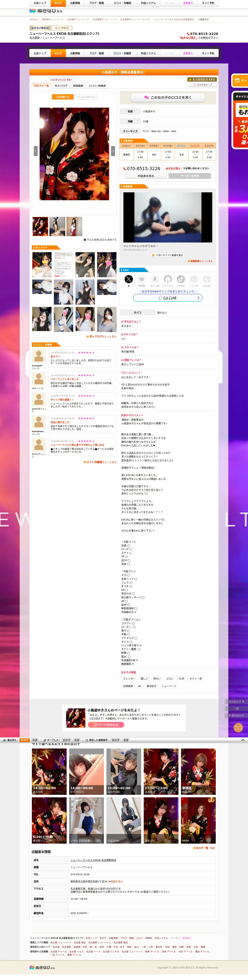Report via 不正な画像/退店を通報する link
The height and width of the screenshot is (980, 248).
click(100, 240)
